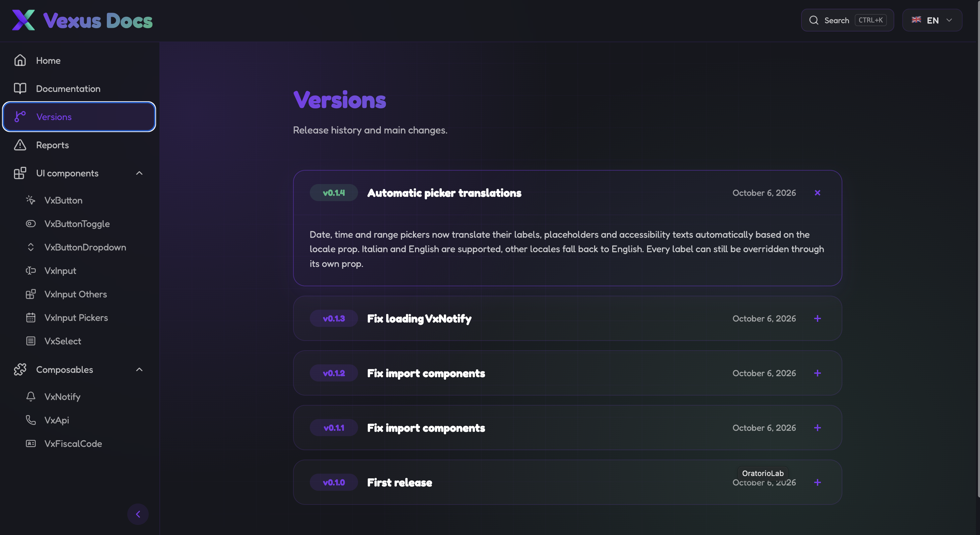
Task: Expand the v0.1.3 Fix loading VxNotify entry
Action: 817,318
